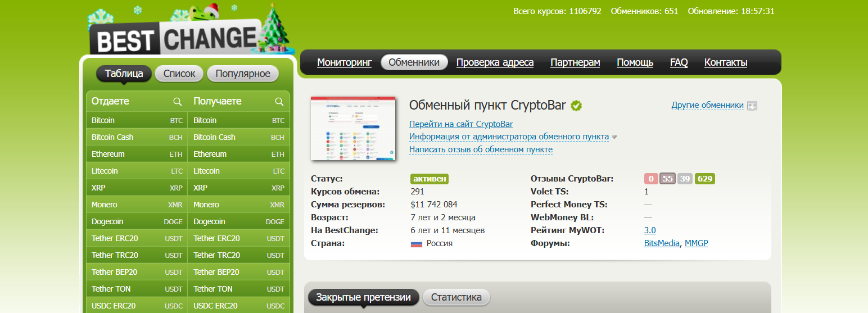Select Tether TRC20 in Отдаете column

click(x=137, y=255)
